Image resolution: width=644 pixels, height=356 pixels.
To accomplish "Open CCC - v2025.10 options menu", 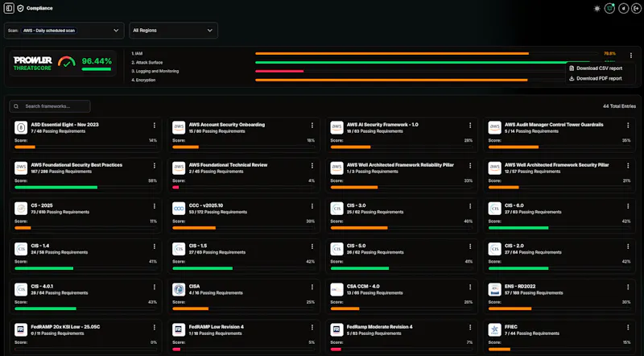I will click(312, 206).
